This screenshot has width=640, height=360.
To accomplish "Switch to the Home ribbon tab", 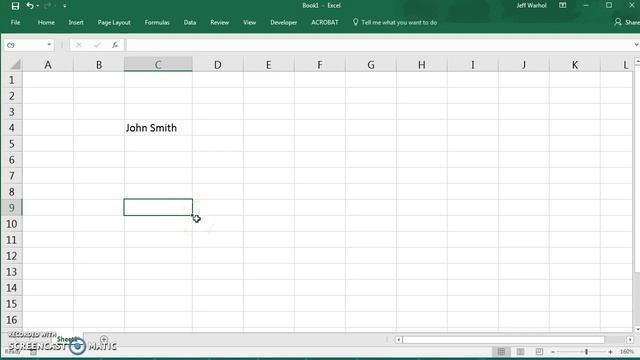I will [x=46, y=22].
